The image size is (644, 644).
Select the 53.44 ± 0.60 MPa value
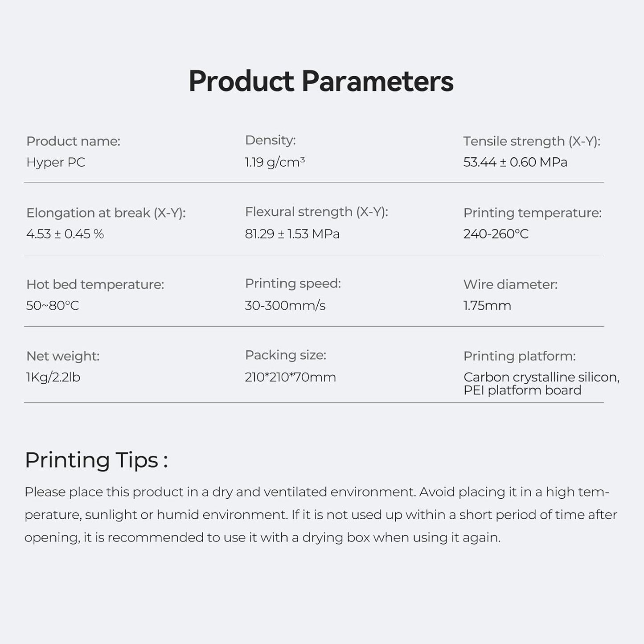(515, 162)
